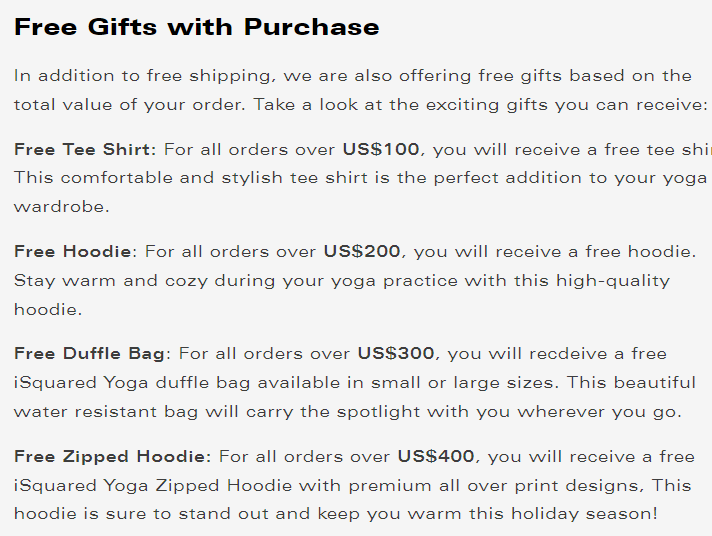
Task: Click the bold US$100 amount
Action: (381, 150)
